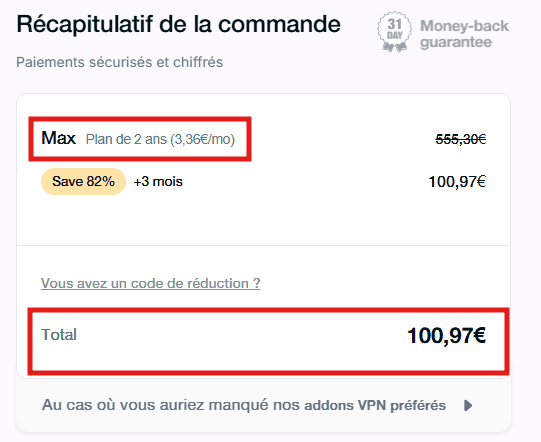Click the discounted plan price 100,97€
Viewport: 541px width, 442px height.
pyautogui.click(x=457, y=181)
